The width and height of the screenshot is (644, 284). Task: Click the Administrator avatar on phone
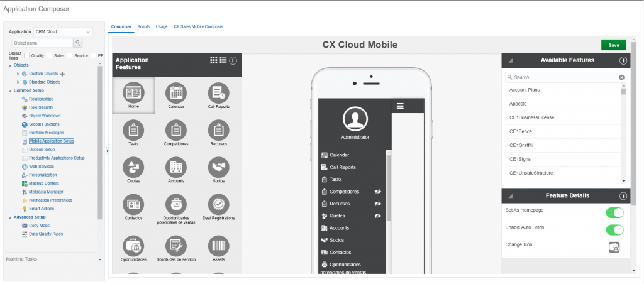(x=355, y=119)
